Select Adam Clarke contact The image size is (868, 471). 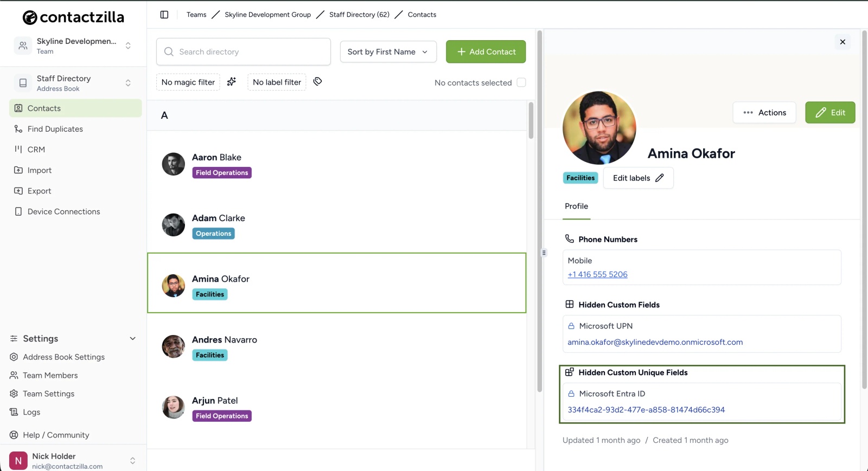336,225
